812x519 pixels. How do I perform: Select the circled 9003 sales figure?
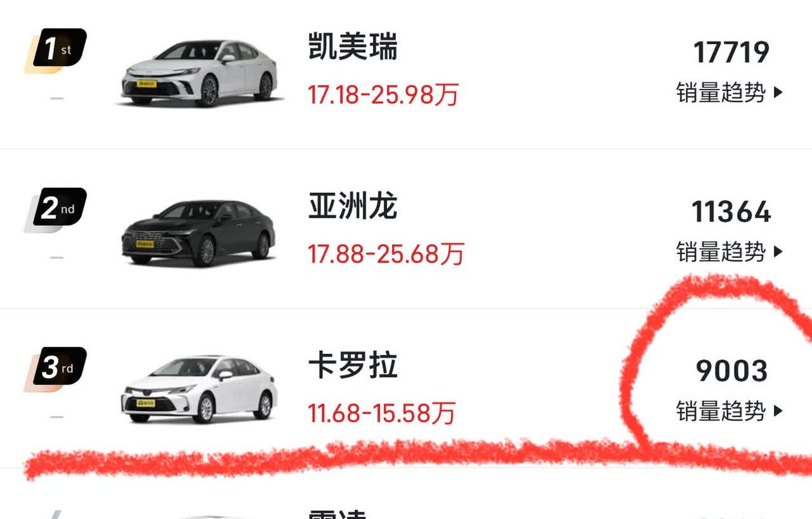pyautogui.click(x=731, y=371)
